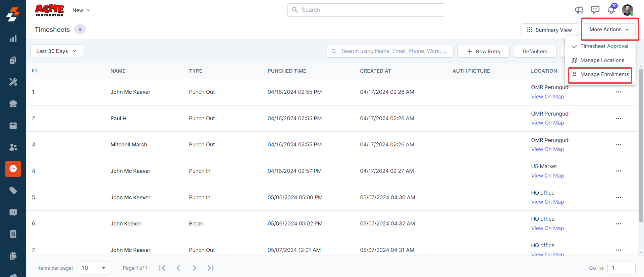644x277 pixels.
Task: Click the notifications bell icon
Action: click(x=611, y=10)
